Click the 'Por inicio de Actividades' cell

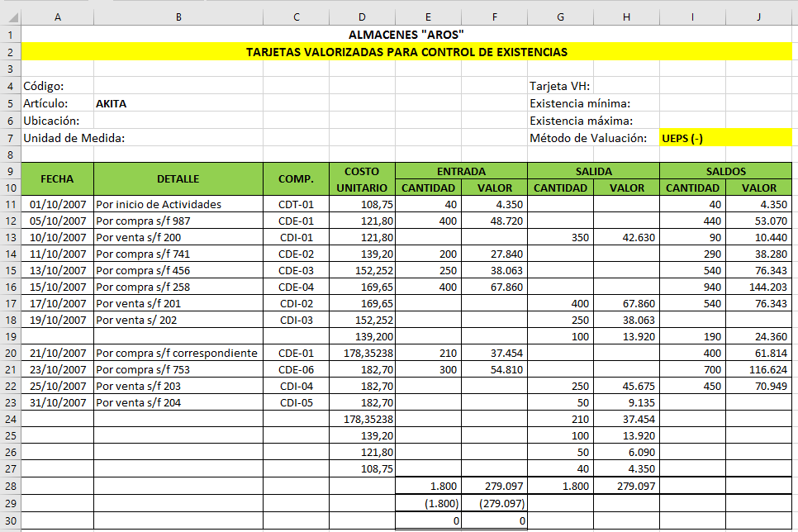tap(159, 204)
